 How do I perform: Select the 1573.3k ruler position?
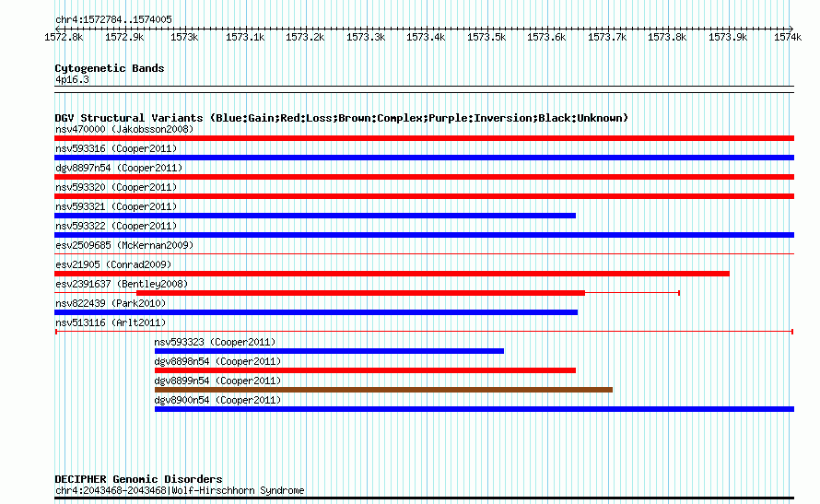coord(366,37)
